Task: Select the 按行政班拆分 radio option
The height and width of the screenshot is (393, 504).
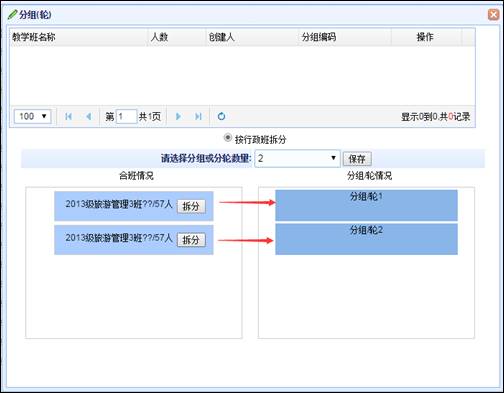Action: tap(228, 138)
